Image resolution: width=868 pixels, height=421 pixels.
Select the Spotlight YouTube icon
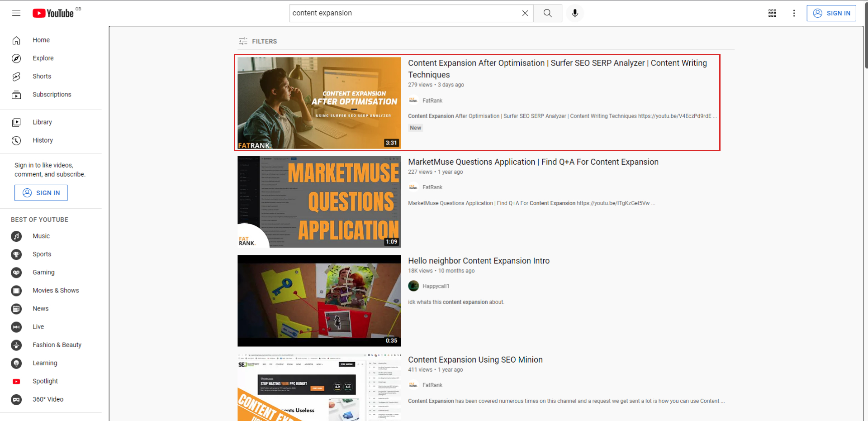coord(16,381)
